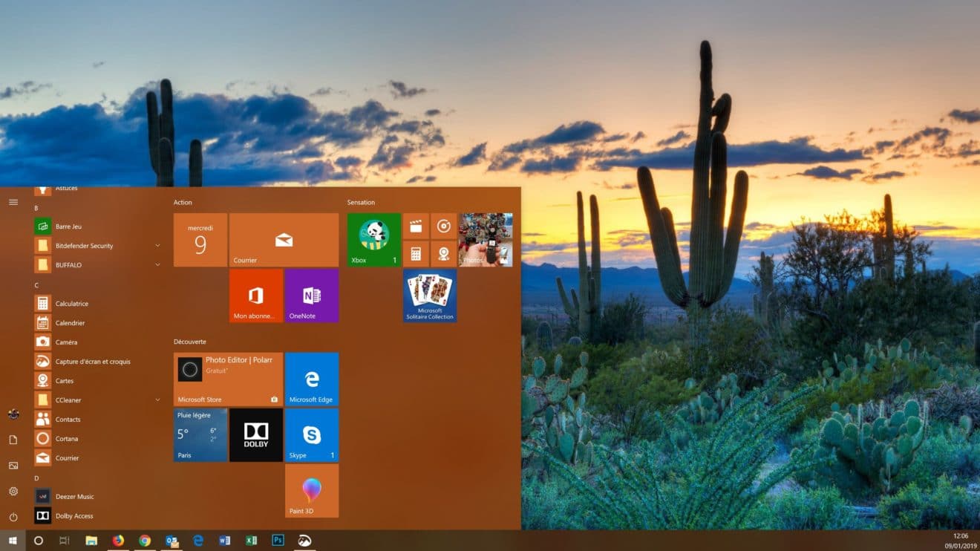Expand the Start menu hamburger button
Image resolution: width=980 pixels, height=551 pixels.
tap(13, 202)
